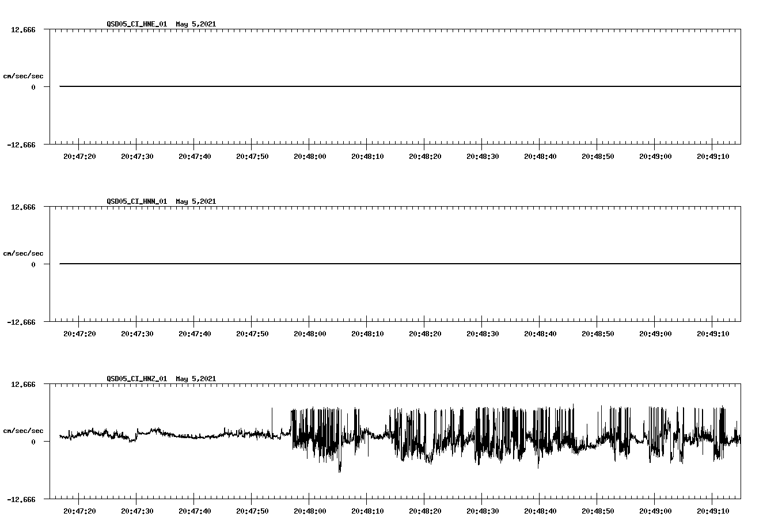Image resolution: width=782 pixels, height=532 pixels.
Task: Click the May 5,2021 date on bottom plot
Action: pos(196,379)
